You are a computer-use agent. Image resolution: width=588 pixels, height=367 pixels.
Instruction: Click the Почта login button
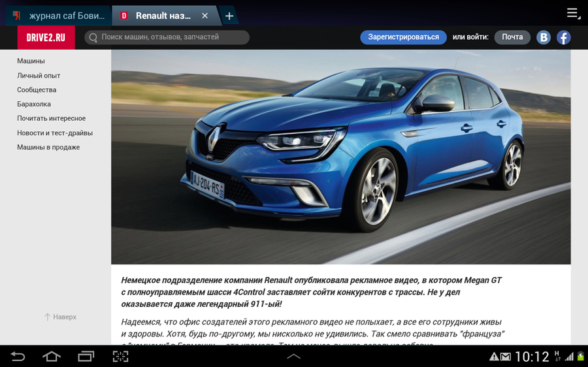[512, 37]
